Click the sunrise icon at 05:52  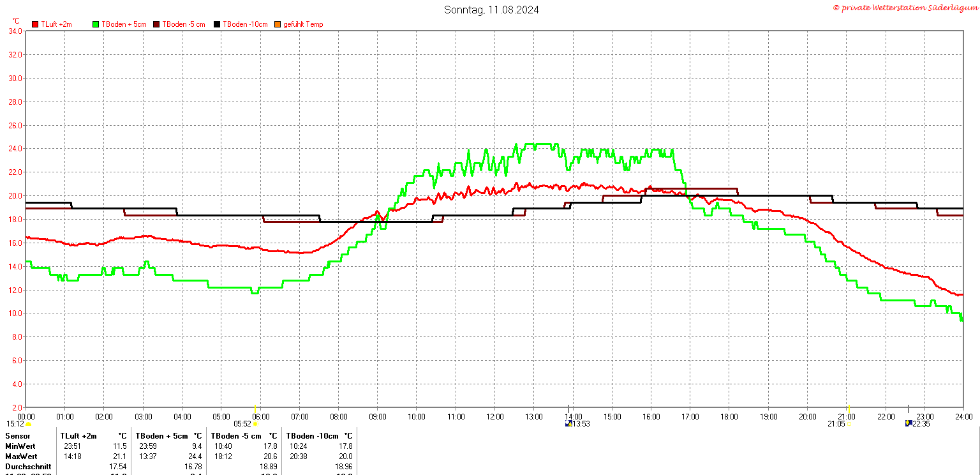pyautogui.click(x=255, y=424)
